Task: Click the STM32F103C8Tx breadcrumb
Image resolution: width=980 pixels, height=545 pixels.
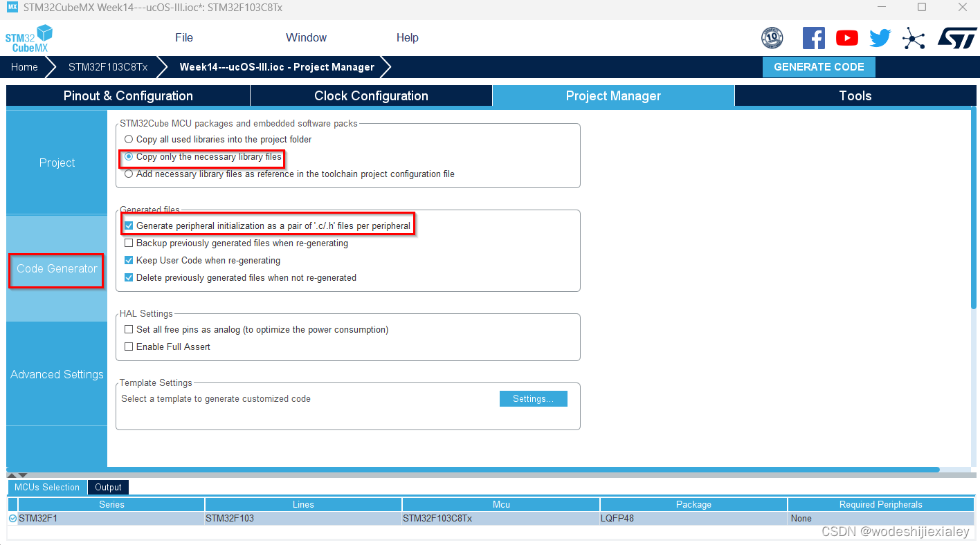Action: click(108, 67)
